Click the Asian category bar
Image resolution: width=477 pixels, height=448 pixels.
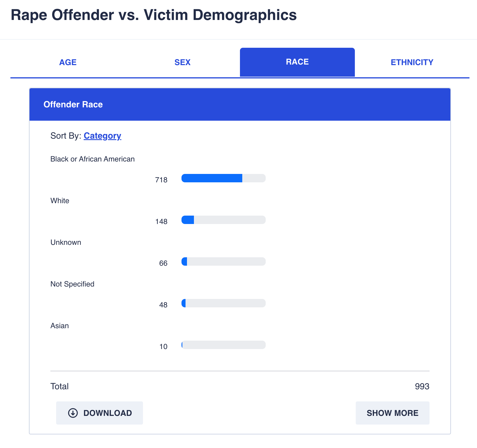click(223, 345)
